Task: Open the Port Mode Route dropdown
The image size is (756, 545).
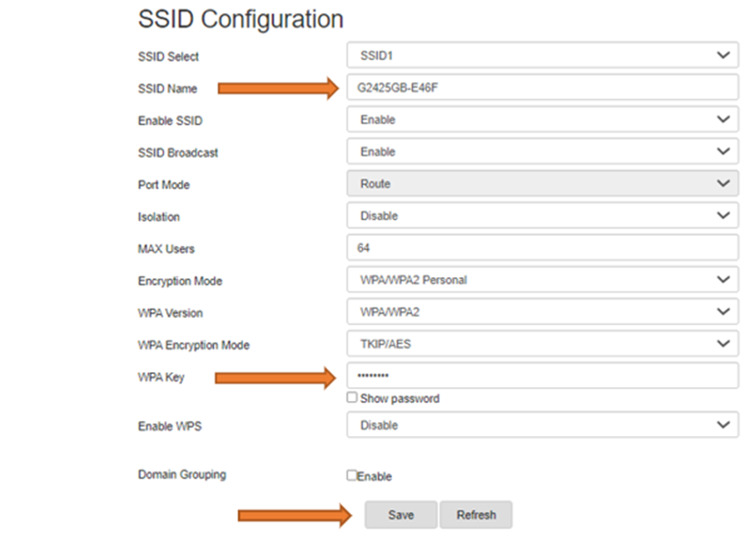Action: click(543, 184)
